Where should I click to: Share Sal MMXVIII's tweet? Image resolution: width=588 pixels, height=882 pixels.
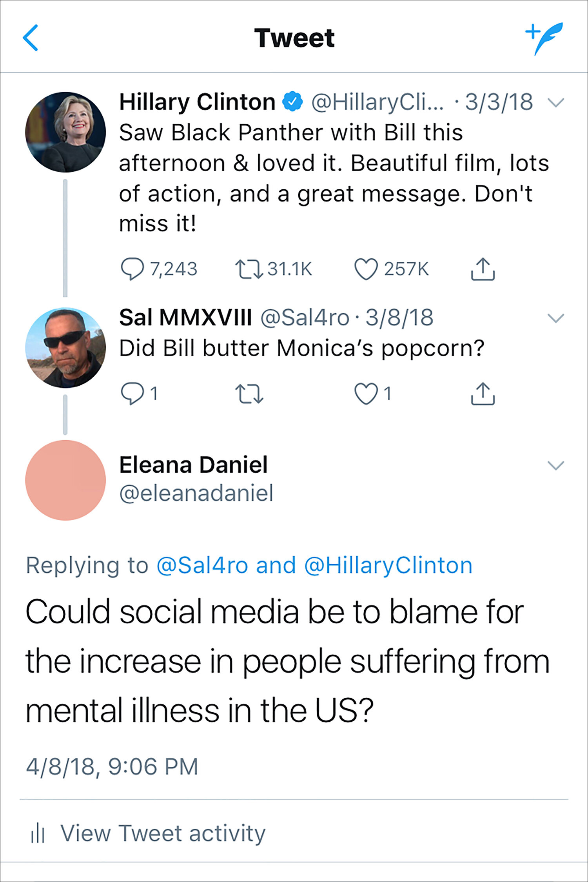pos(483,394)
